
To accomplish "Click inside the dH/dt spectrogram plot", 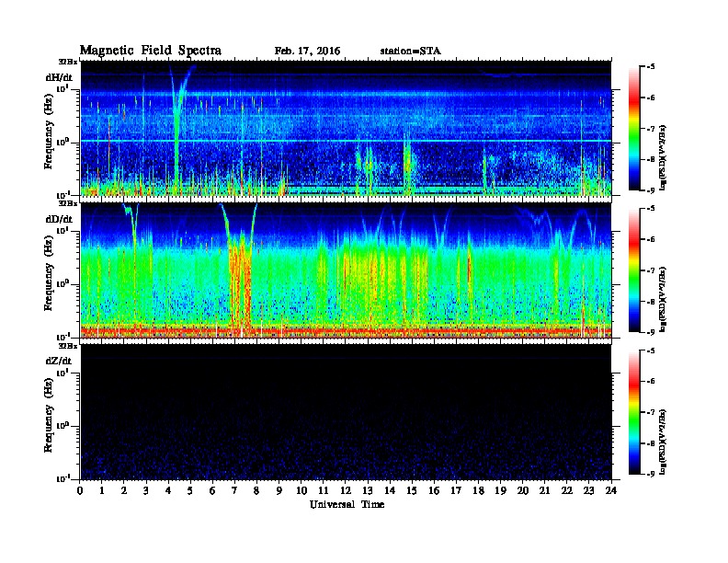I will coord(346,128).
